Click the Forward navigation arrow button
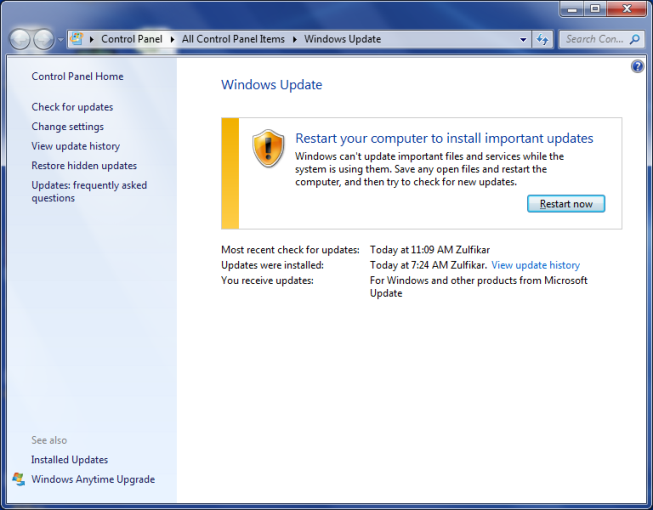Viewport: 653px width, 510px height. [x=44, y=40]
